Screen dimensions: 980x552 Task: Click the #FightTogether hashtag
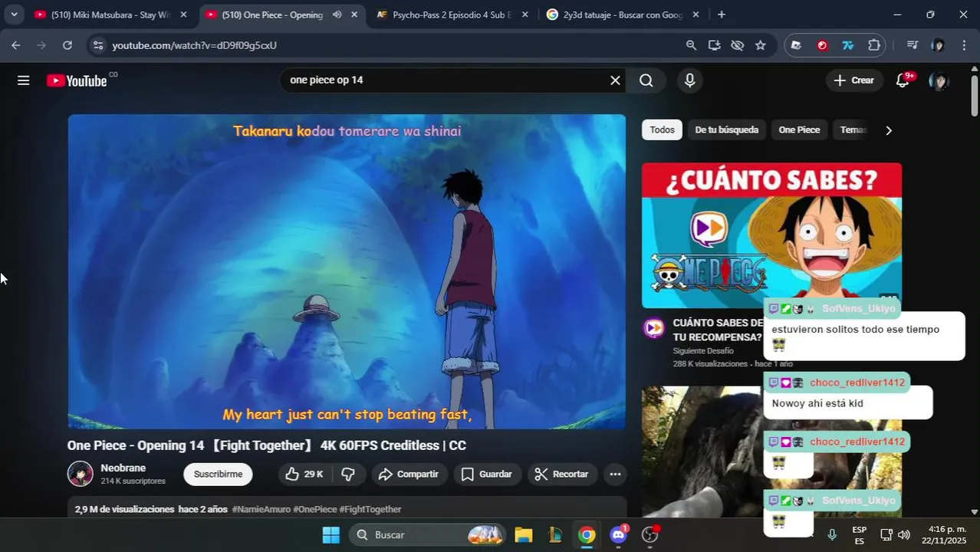[x=370, y=509]
